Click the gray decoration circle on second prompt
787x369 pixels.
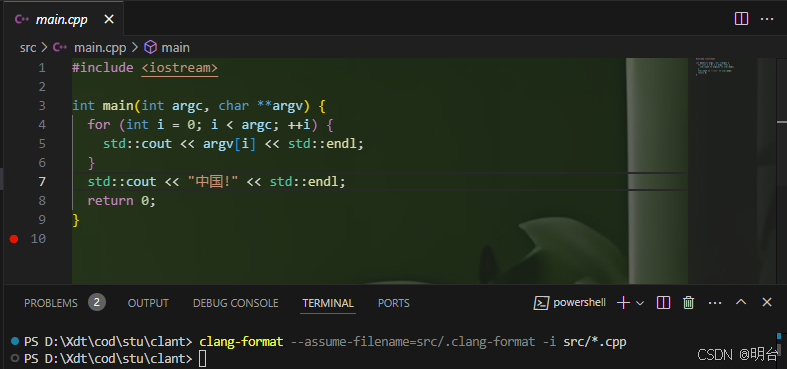click(15, 358)
